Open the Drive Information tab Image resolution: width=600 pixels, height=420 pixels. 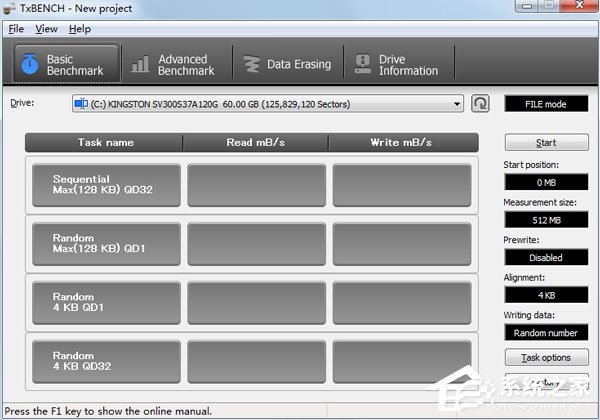click(x=399, y=64)
